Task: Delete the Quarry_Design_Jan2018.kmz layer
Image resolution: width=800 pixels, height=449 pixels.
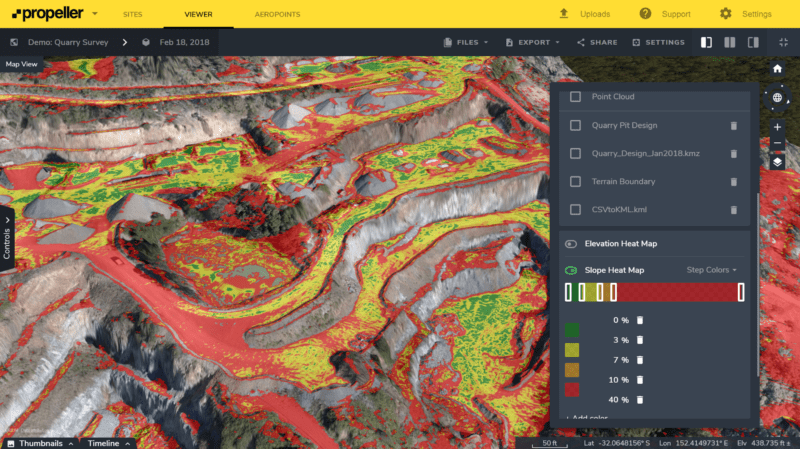Action: point(734,154)
